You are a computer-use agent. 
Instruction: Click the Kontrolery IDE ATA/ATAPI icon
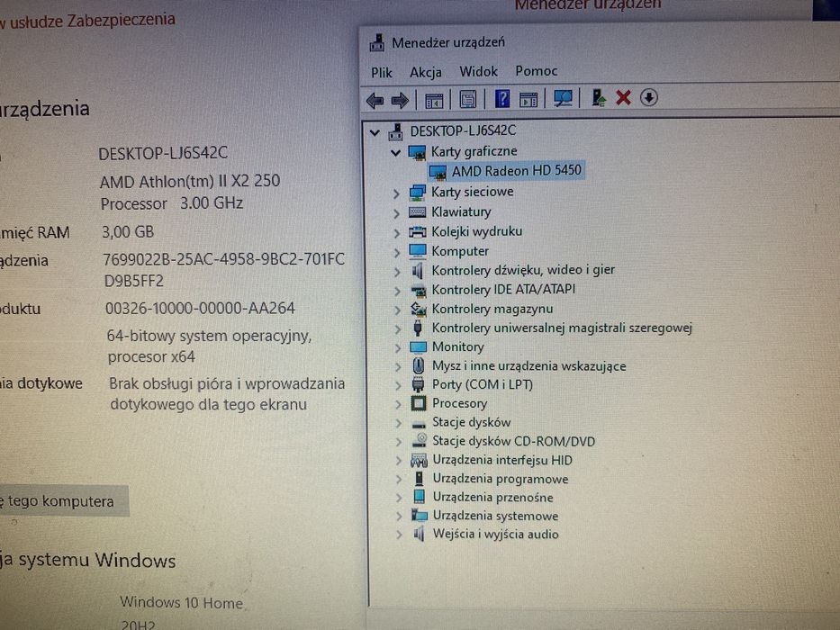coord(418,291)
